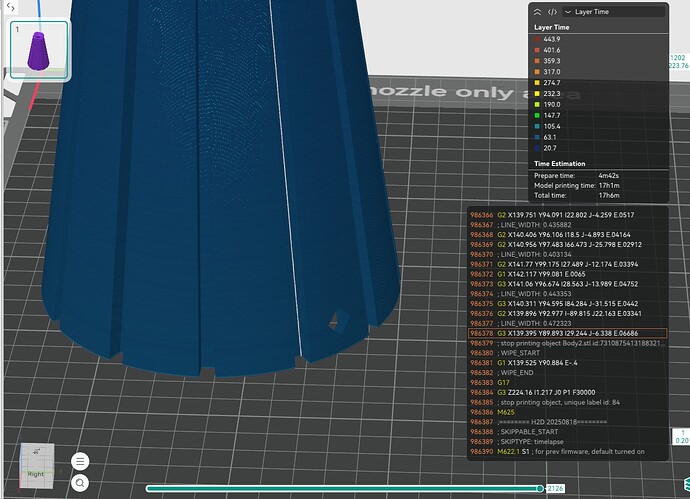Select G-code line 986371

[568, 264]
